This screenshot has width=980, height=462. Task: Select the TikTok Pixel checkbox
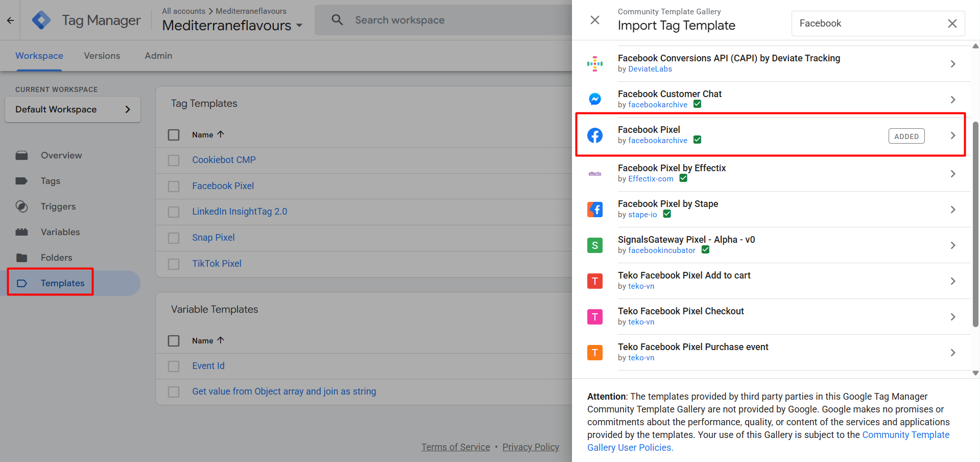(174, 264)
